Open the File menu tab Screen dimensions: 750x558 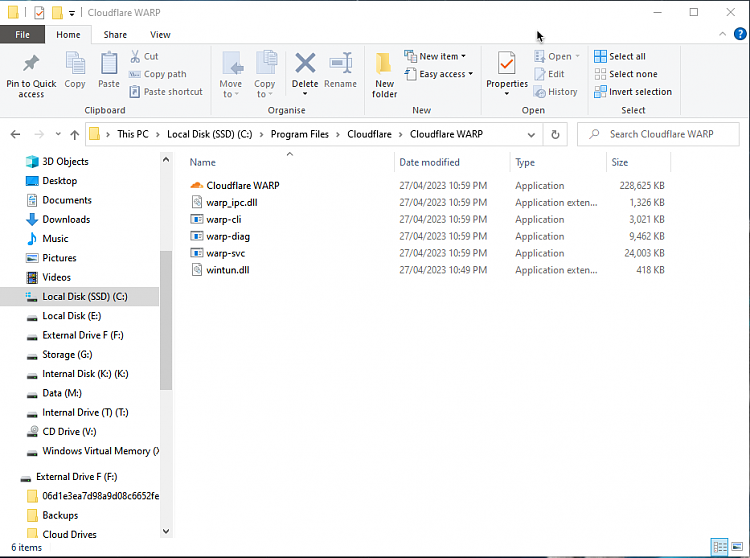tap(22, 34)
